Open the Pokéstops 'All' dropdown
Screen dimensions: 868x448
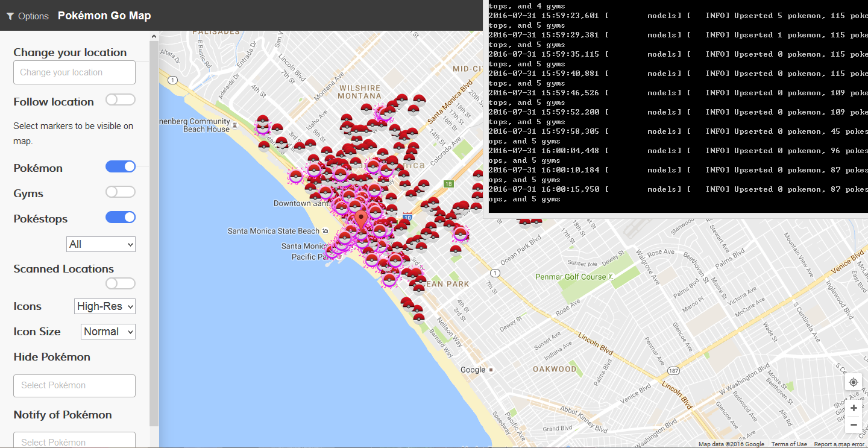point(101,244)
